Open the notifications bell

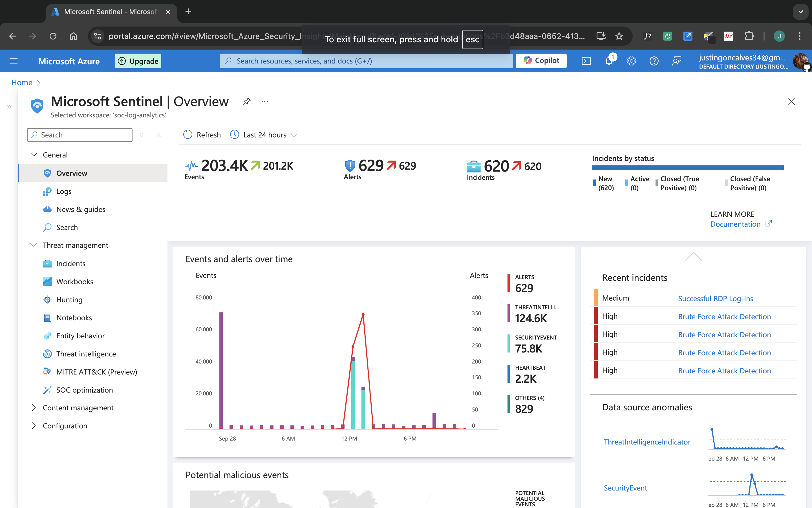(609, 61)
